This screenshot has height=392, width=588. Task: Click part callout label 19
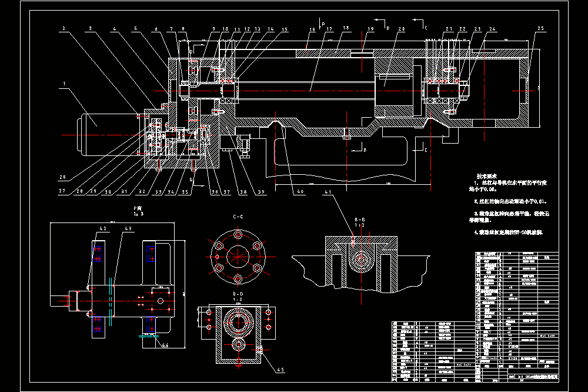(371, 29)
